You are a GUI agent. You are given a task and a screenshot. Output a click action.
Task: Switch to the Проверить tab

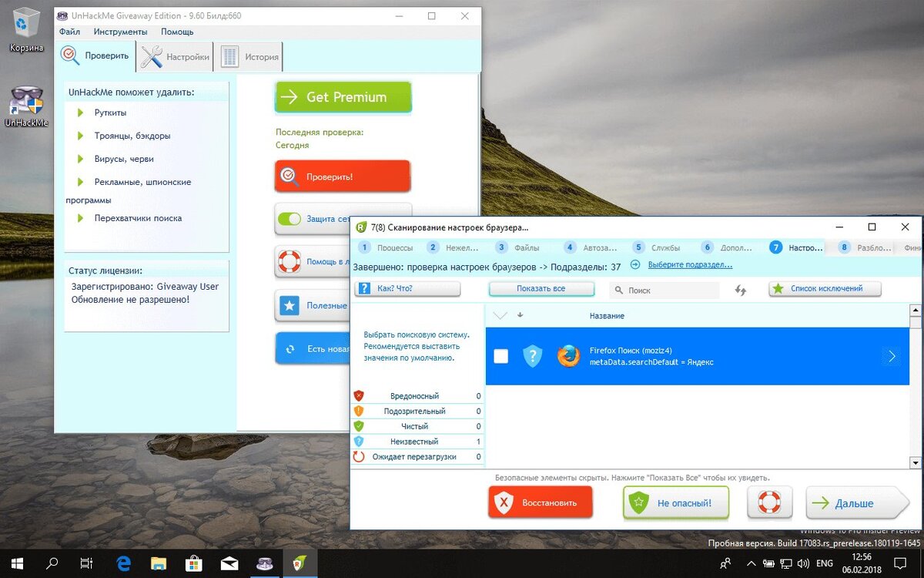click(x=97, y=56)
